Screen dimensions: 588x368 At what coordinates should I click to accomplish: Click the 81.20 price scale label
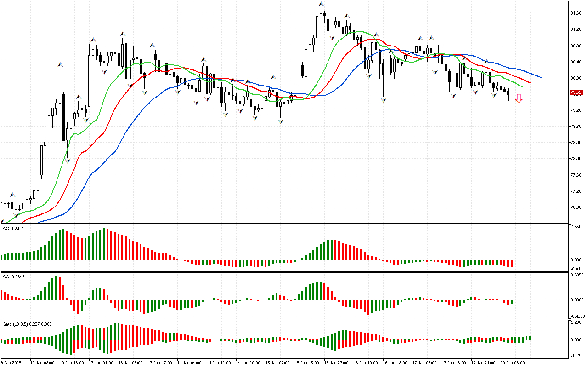click(x=576, y=29)
